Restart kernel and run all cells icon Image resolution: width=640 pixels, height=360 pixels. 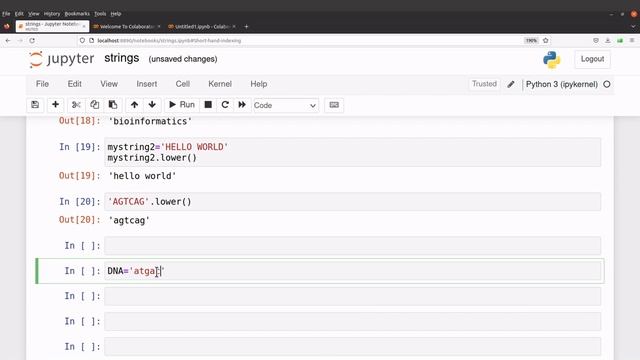[x=242, y=105]
